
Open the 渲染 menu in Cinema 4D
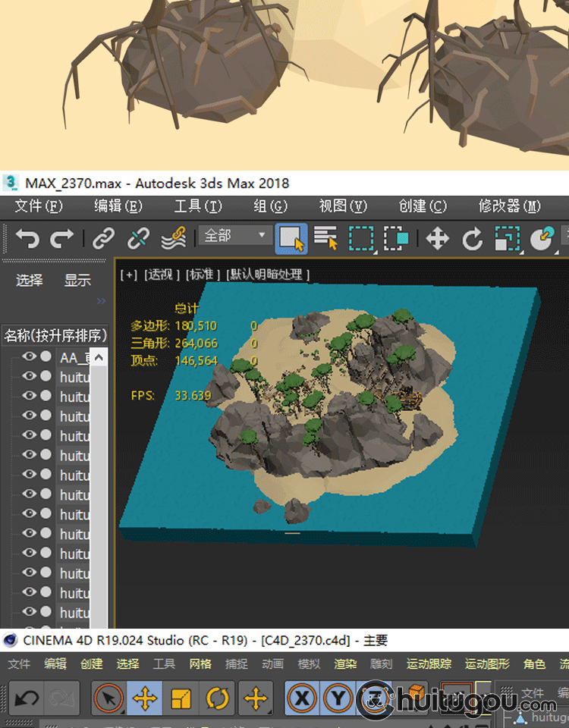[345, 664]
